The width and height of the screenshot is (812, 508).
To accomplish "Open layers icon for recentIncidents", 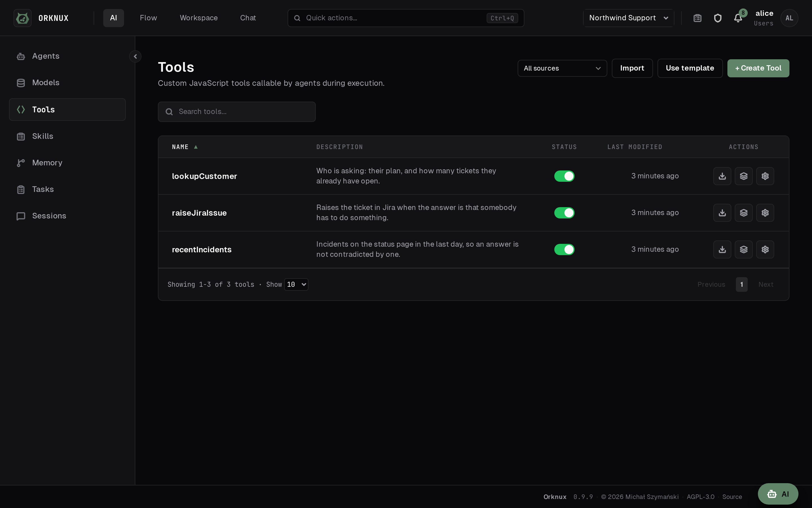I will (743, 249).
